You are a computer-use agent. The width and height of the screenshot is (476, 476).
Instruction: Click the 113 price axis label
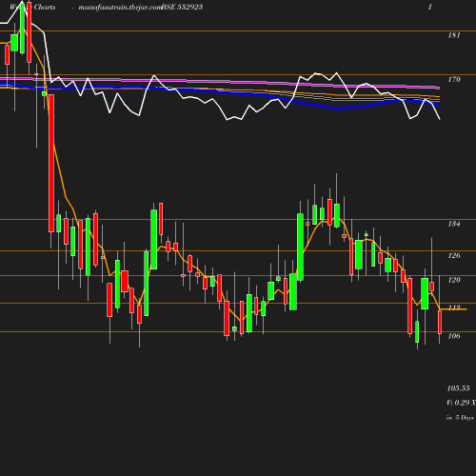454,307
